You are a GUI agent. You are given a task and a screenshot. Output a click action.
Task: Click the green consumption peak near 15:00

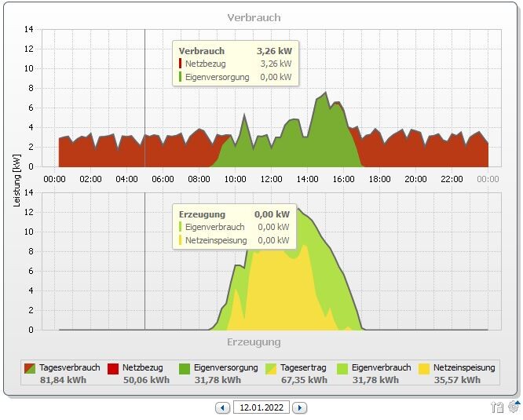click(x=324, y=126)
